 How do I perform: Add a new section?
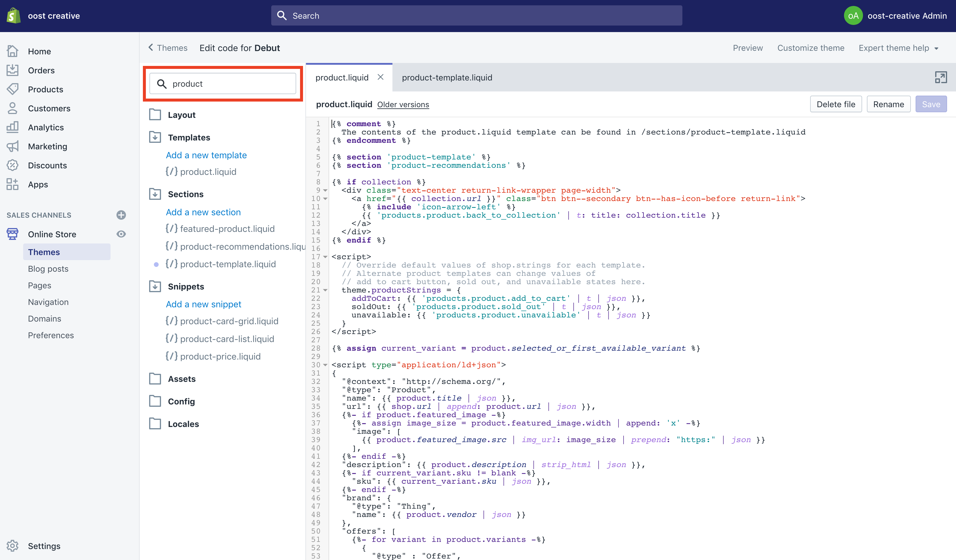tap(203, 212)
